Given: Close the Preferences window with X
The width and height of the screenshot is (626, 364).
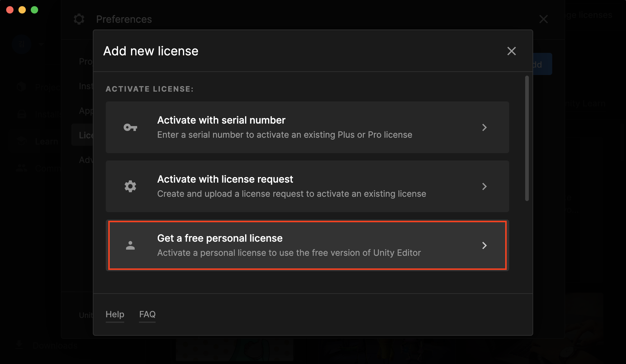Looking at the screenshot, I should click(543, 19).
